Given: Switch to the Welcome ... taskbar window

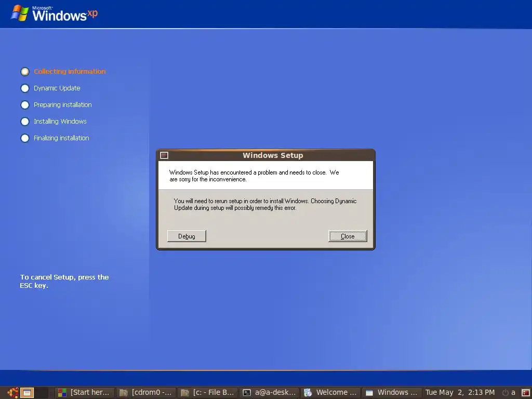Looking at the screenshot, I should 331,393.
